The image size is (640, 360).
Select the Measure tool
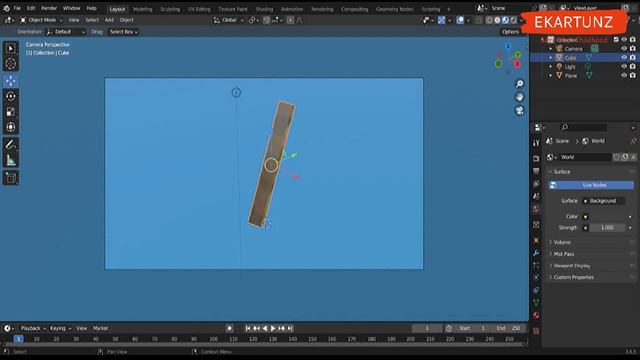pos(11,160)
